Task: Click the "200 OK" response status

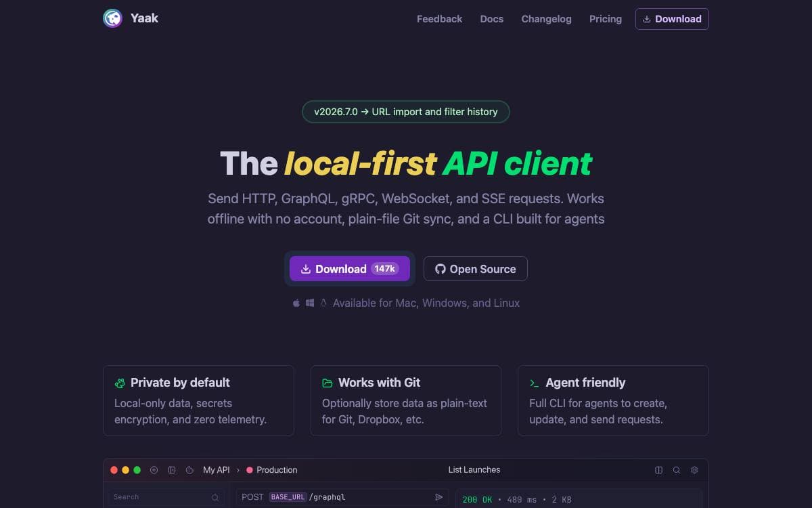Action: click(x=478, y=500)
